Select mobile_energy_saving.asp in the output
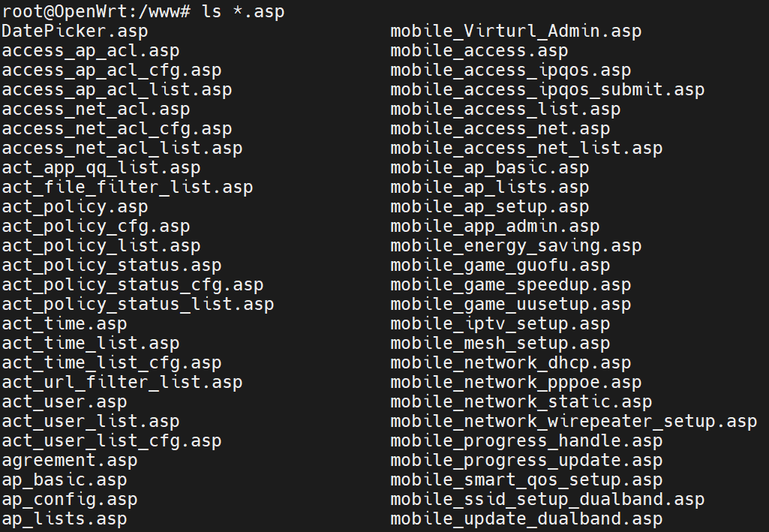769x532 pixels. click(516, 246)
